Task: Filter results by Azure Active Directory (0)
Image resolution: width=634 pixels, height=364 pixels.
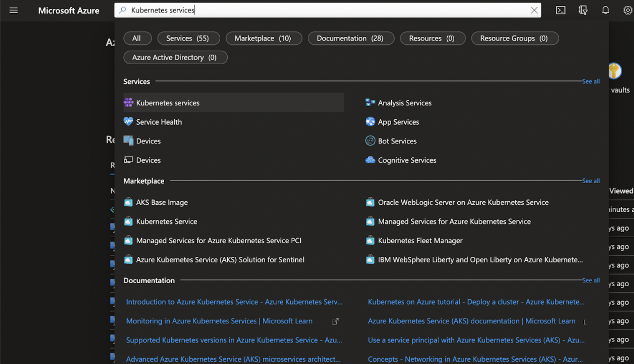Action: [175, 57]
